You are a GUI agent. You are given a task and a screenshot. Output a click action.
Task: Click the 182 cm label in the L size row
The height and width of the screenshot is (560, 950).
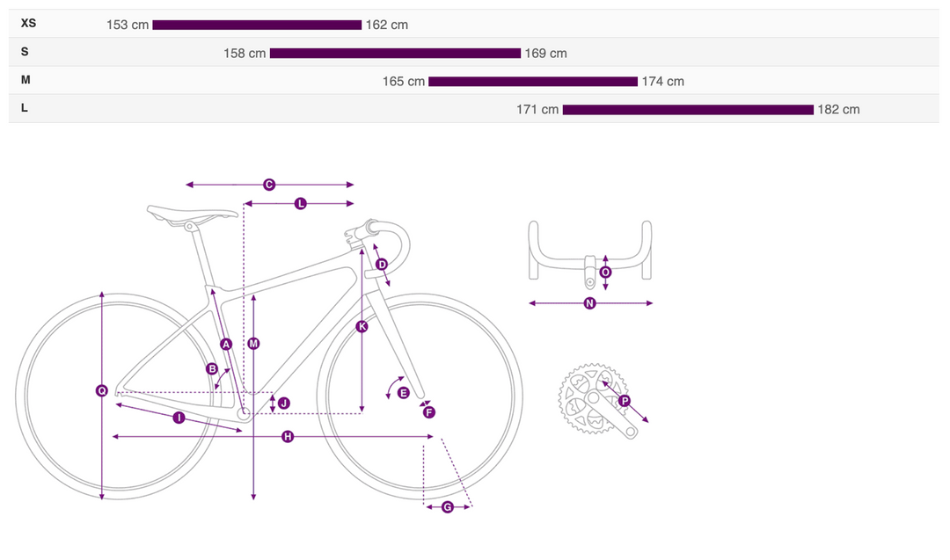click(x=838, y=110)
